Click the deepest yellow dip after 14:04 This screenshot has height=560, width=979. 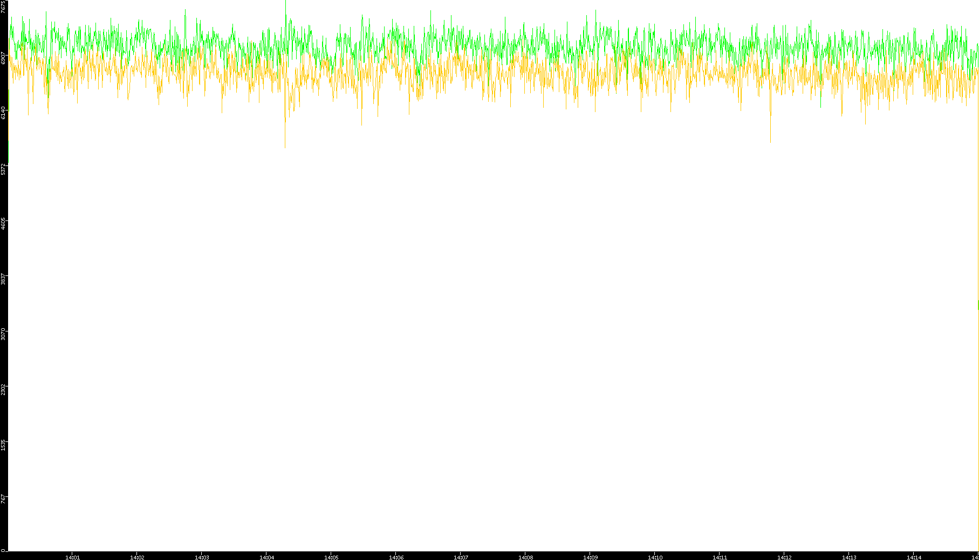[x=285, y=144]
